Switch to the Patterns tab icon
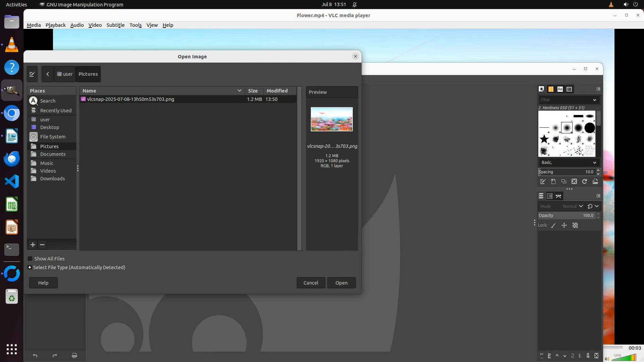Screen dimensions: 644x362 point(551,89)
